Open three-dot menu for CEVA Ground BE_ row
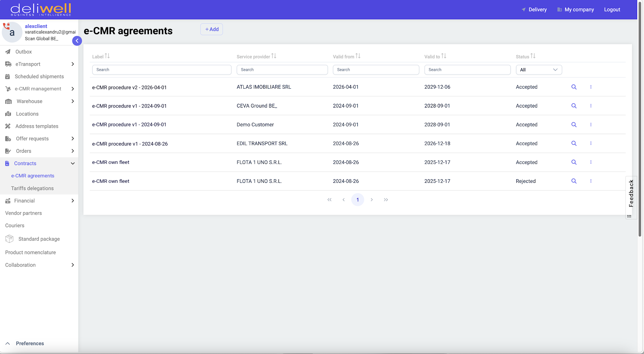 591,106
